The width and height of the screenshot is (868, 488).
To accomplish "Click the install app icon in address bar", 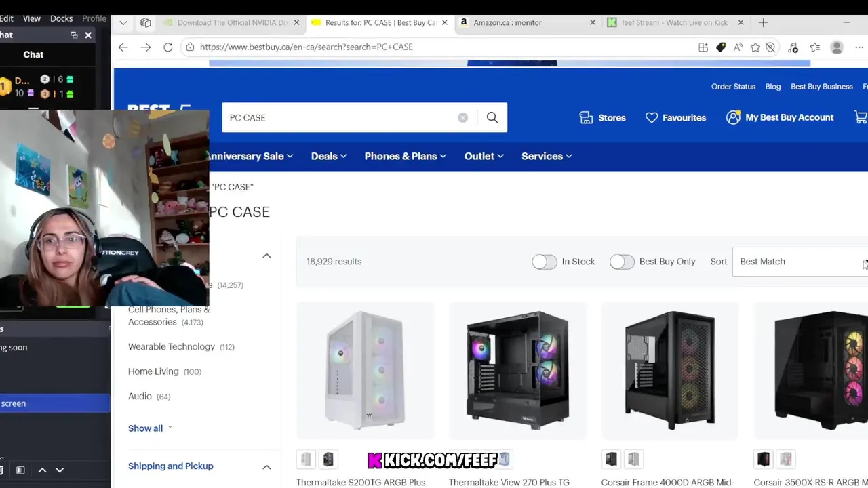I will 703,47.
